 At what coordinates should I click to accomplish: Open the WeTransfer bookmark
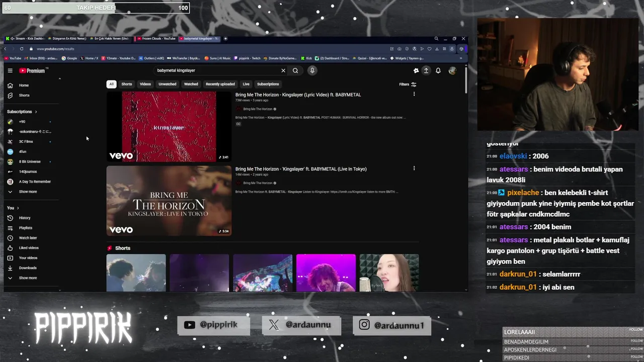coord(184,58)
